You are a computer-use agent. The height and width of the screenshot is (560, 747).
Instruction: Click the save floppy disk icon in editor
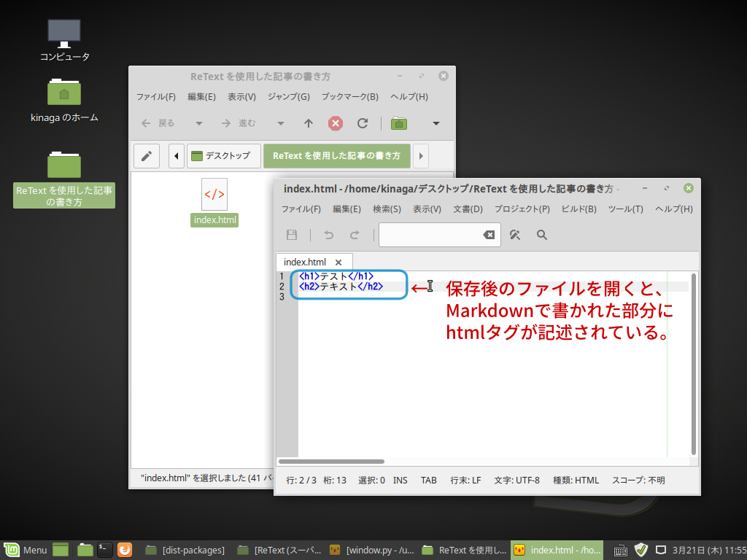(x=292, y=235)
